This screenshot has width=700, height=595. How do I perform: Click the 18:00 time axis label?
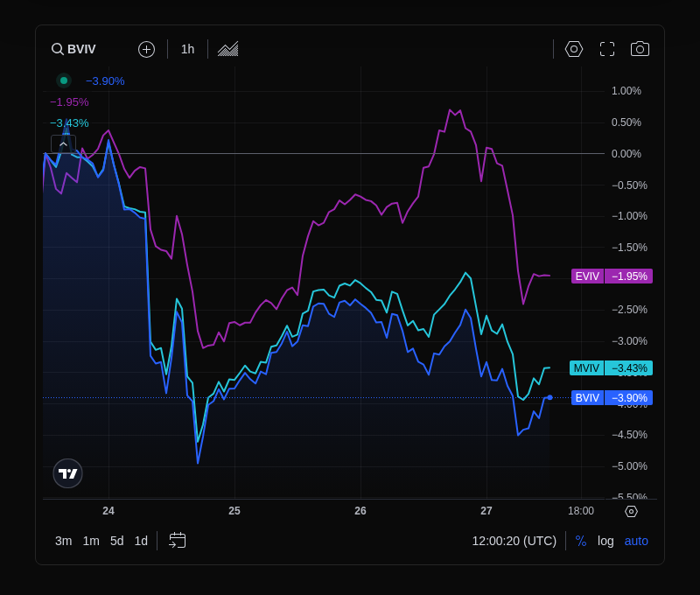click(581, 511)
